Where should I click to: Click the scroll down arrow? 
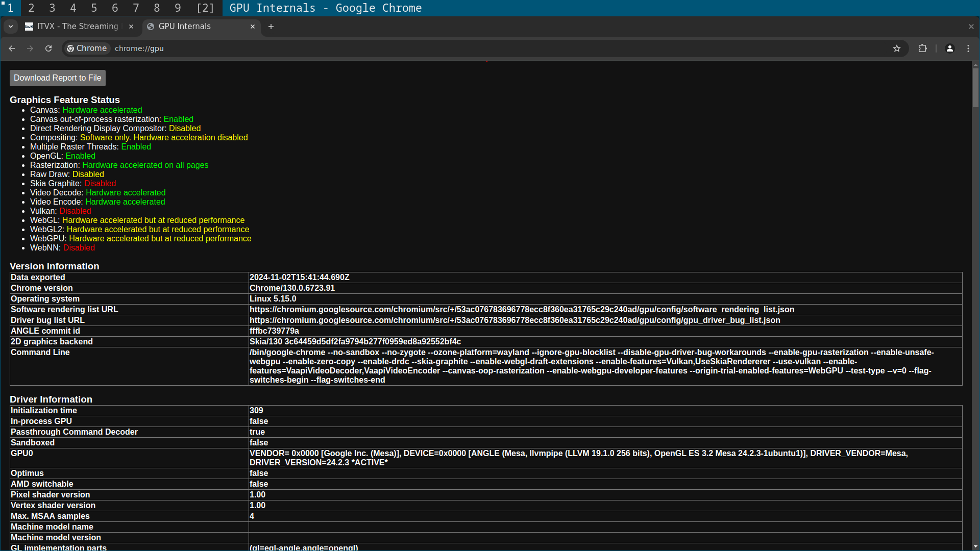(x=975, y=547)
